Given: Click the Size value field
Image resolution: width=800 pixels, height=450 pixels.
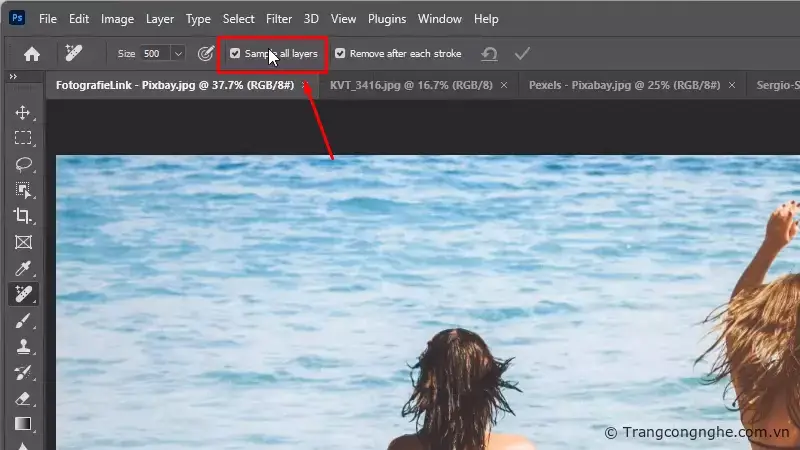Looking at the screenshot, I should [x=155, y=54].
